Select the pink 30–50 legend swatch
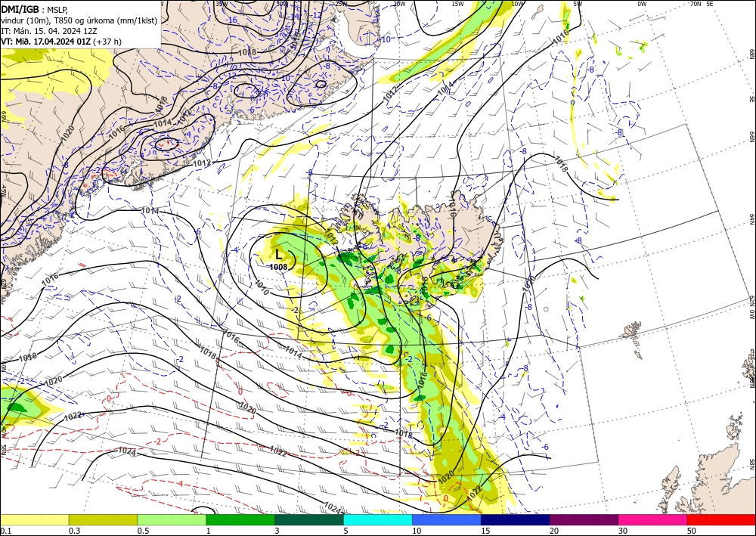 [653, 519]
